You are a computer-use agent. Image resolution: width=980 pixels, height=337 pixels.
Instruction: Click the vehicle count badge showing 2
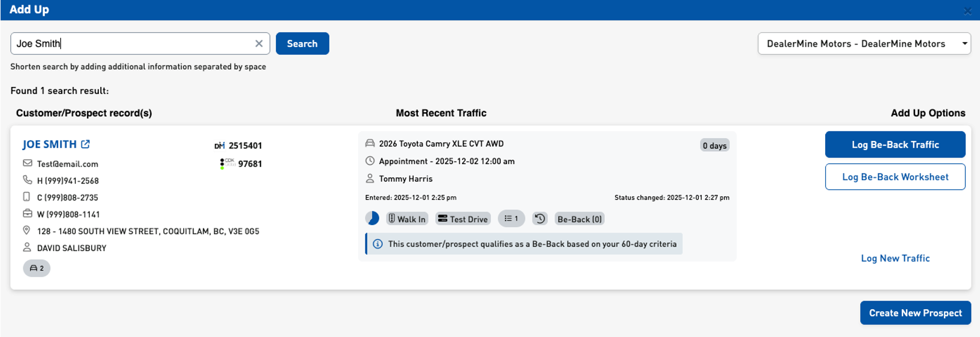pos(36,268)
